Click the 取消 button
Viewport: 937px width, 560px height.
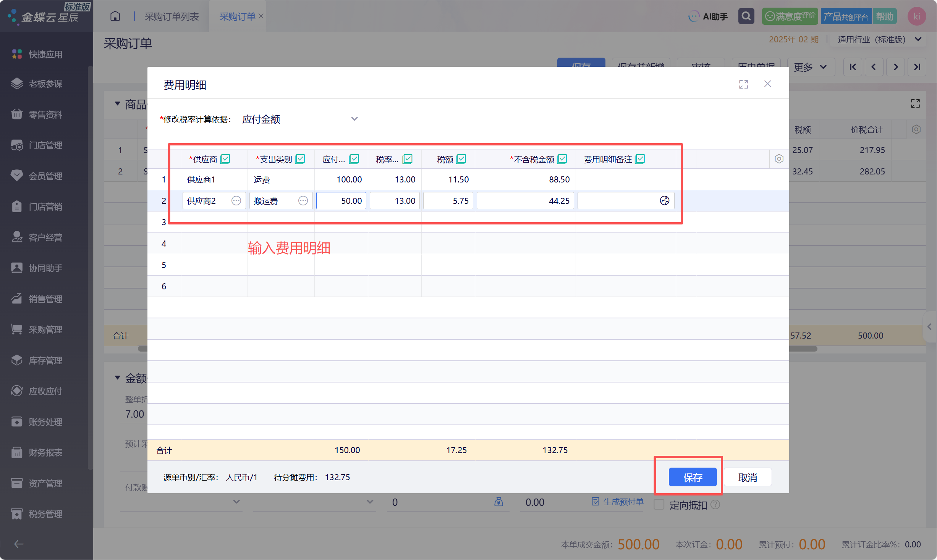[748, 477]
